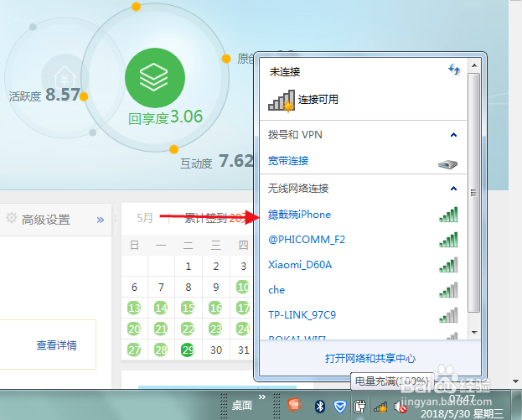The image size is (522, 420).
Task: Select calendar day 15
Action: 188,309
